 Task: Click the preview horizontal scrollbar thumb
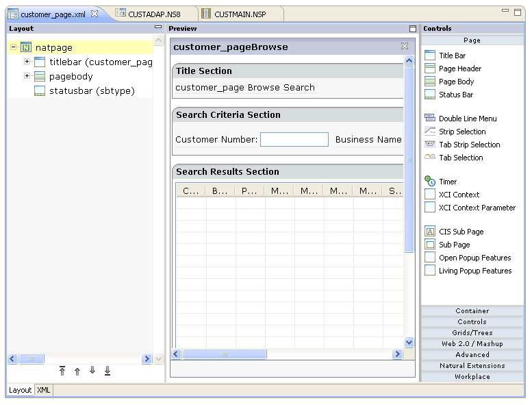tap(224, 354)
